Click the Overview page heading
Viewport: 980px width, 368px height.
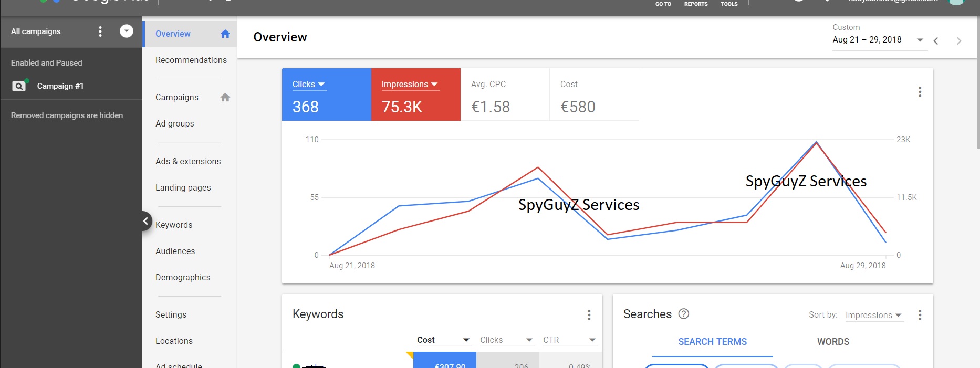(280, 37)
